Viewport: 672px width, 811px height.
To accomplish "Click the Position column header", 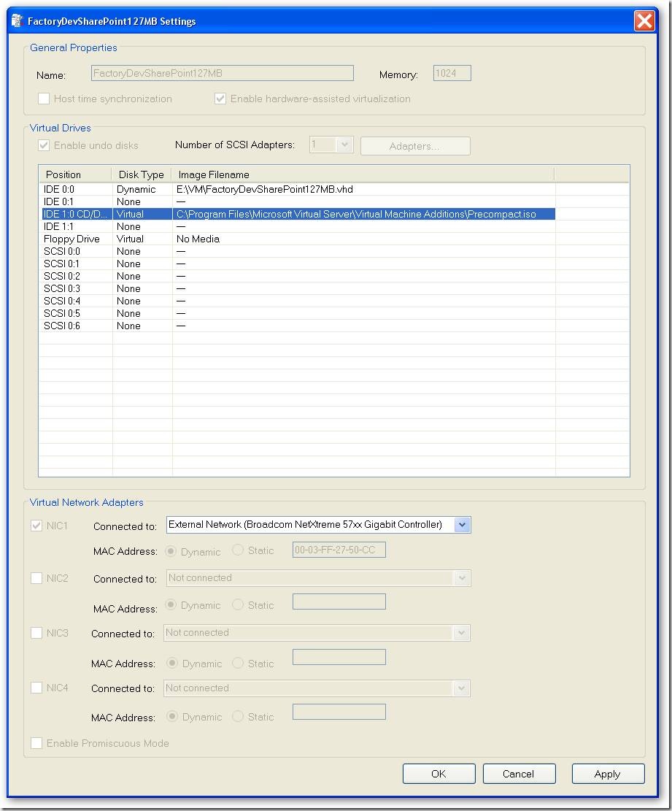I will [75, 174].
